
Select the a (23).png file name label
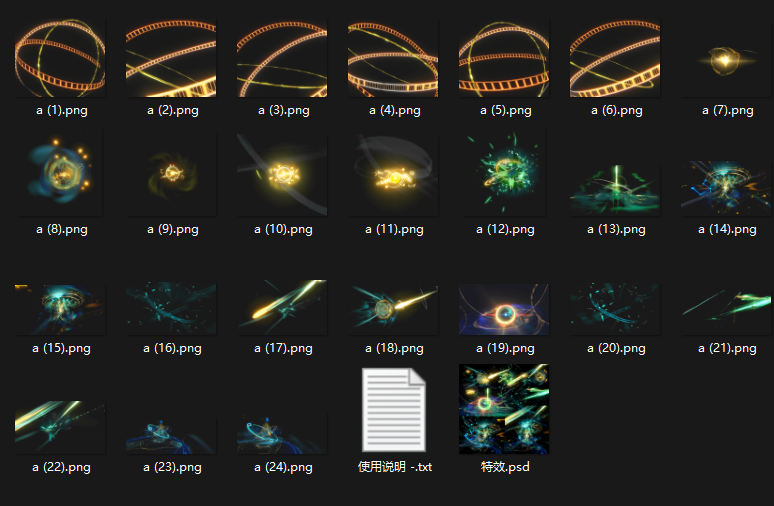point(172,467)
